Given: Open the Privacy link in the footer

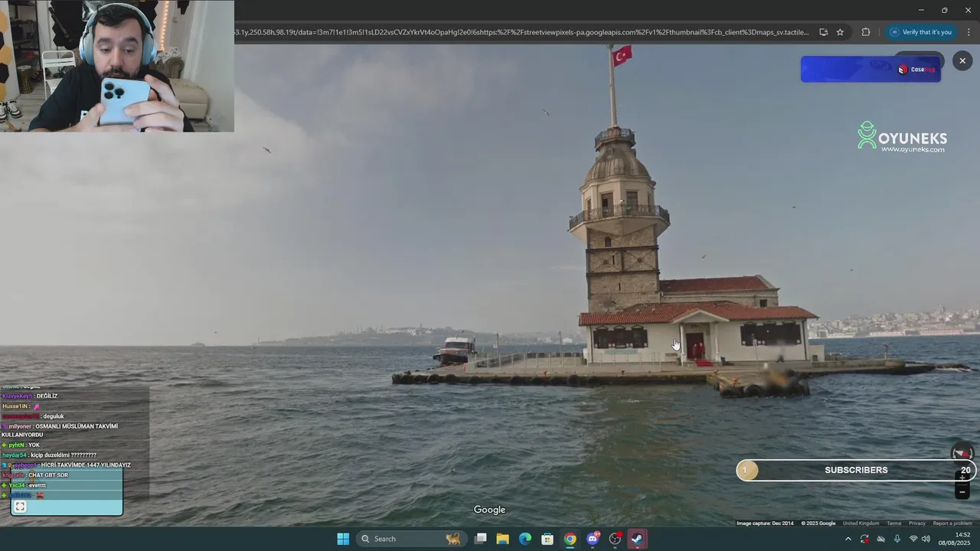Looking at the screenshot, I should tap(917, 523).
